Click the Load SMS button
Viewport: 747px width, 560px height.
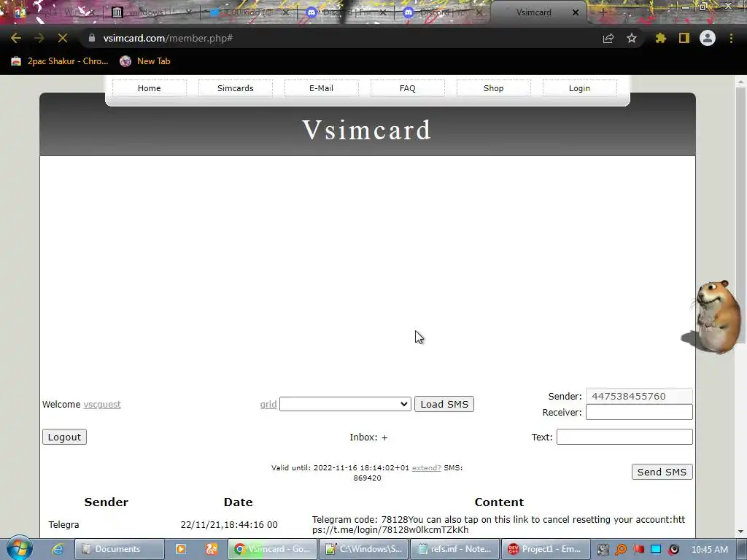[x=444, y=404]
